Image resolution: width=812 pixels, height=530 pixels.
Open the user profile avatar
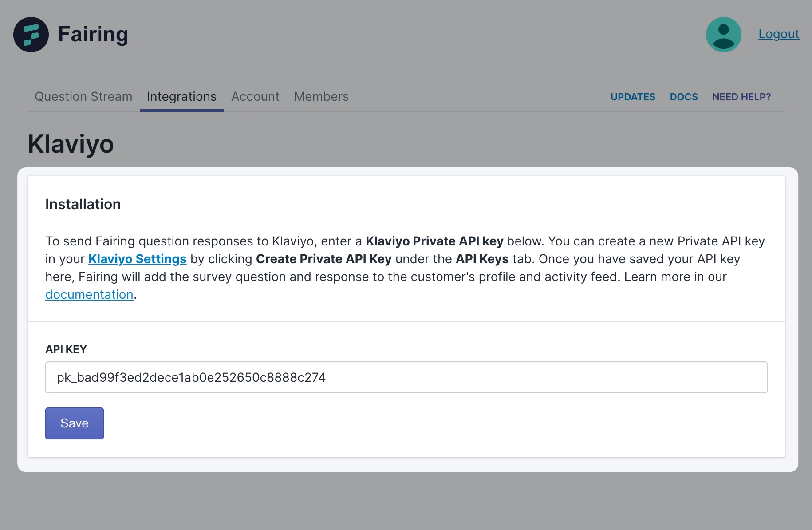pyautogui.click(x=723, y=35)
